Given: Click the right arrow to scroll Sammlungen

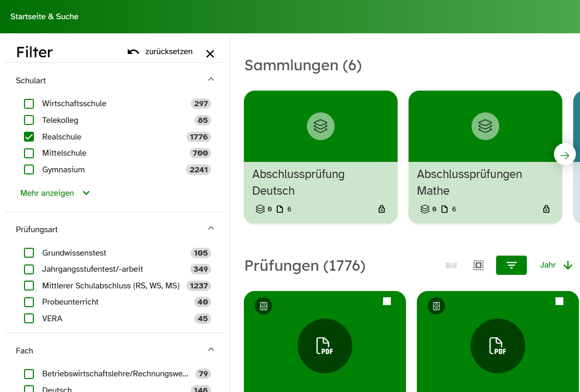Looking at the screenshot, I should 564,155.
